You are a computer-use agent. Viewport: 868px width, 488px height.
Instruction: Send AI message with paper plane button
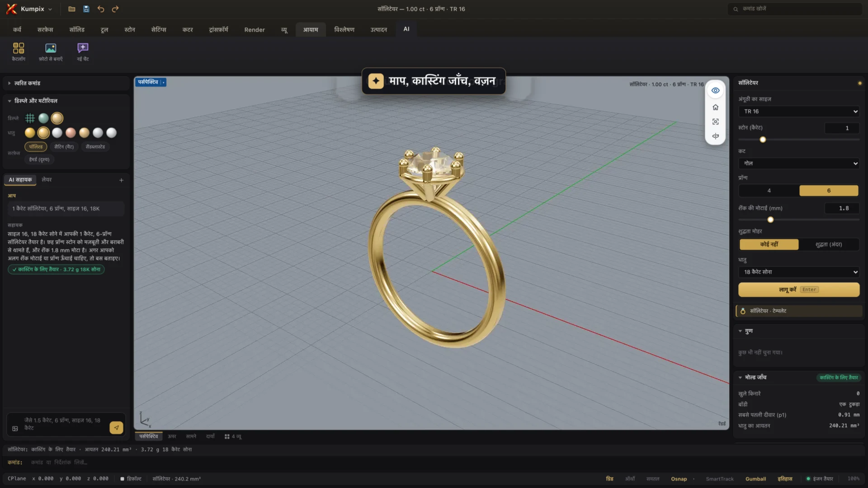click(116, 427)
